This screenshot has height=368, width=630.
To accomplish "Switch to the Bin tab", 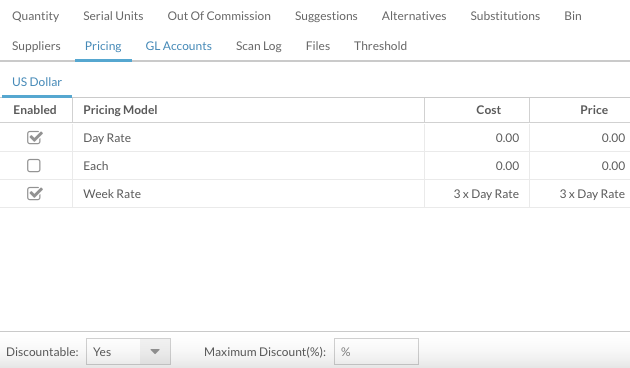I will (x=573, y=16).
